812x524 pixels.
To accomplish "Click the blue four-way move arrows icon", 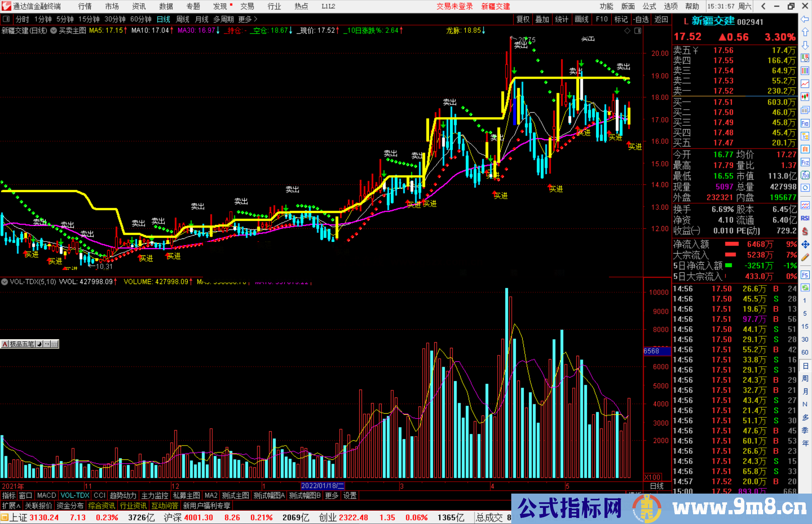I will coord(805,245).
